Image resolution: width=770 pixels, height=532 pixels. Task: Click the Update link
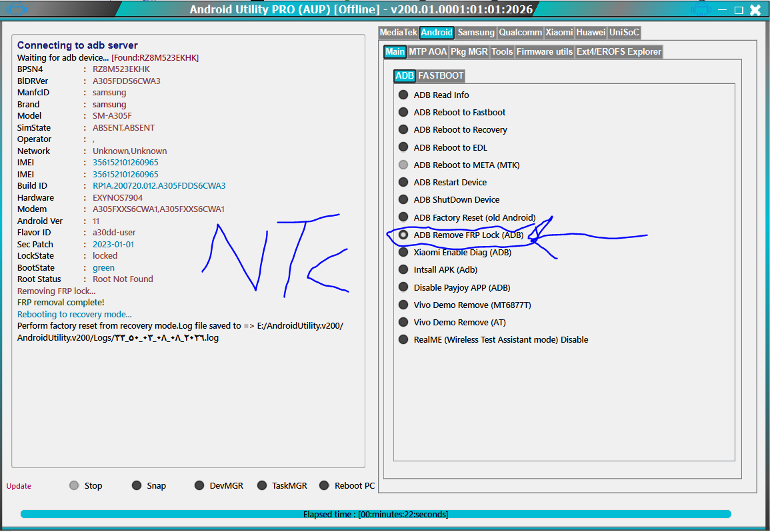19,486
